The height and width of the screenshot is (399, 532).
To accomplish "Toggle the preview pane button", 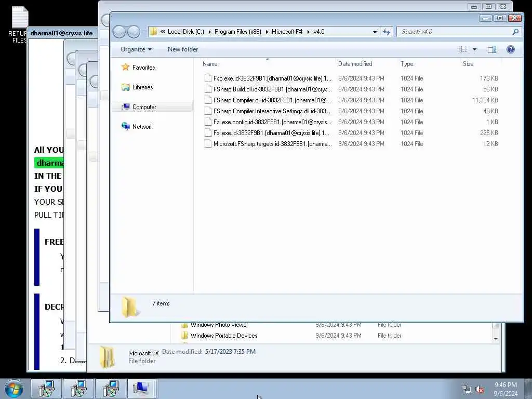I will (x=492, y=49).
